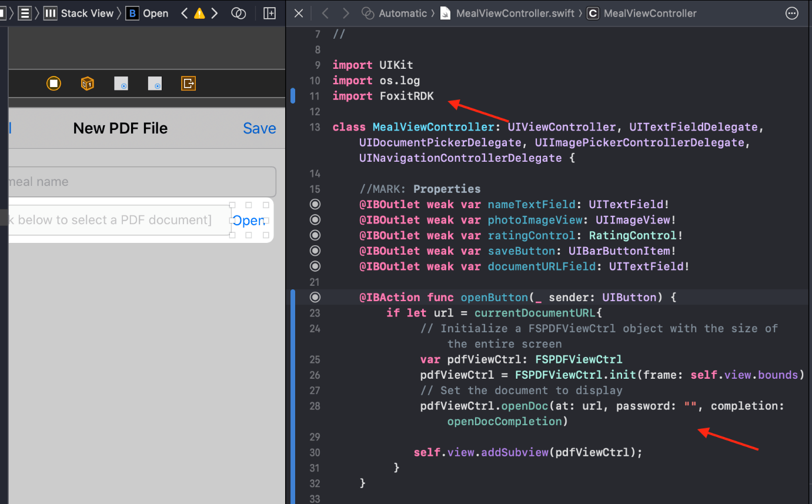Open the assistant editor overlapping circles icon
The width and height of the screenshot is (812, 504).
(x=239, y=13)
